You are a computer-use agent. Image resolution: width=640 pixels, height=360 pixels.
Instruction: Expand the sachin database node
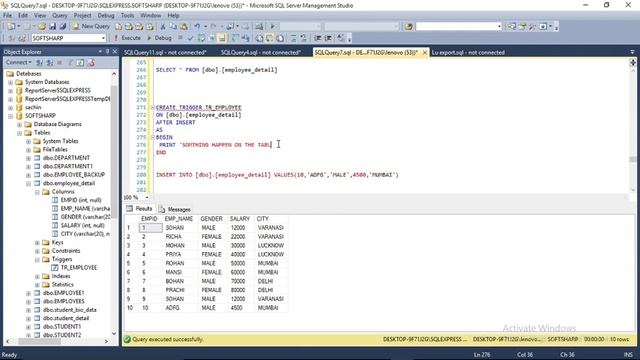(x=11, y=107)
